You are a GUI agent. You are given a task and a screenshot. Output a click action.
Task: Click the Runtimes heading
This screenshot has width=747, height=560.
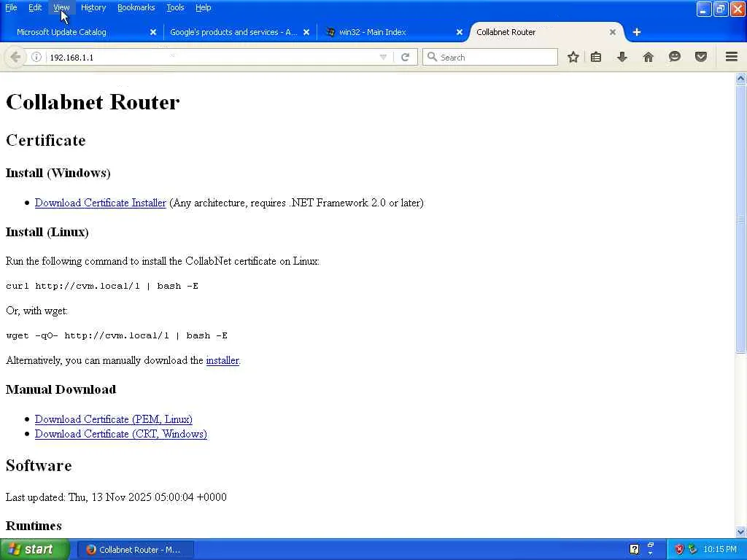pos(34,526)
